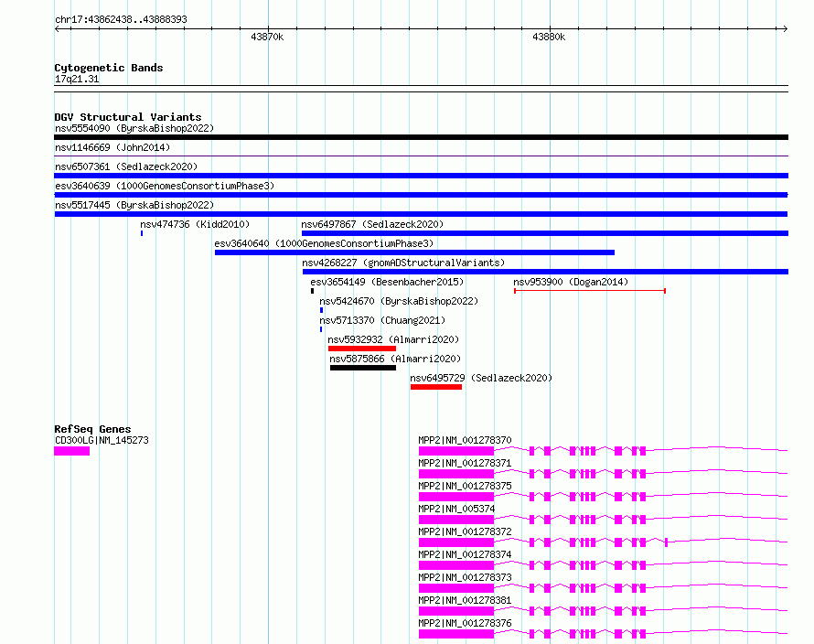This screenshot has height=644, width=814.
Task: Select the extra exon on MPP2 NM_001278372
Action: point(666,542)
